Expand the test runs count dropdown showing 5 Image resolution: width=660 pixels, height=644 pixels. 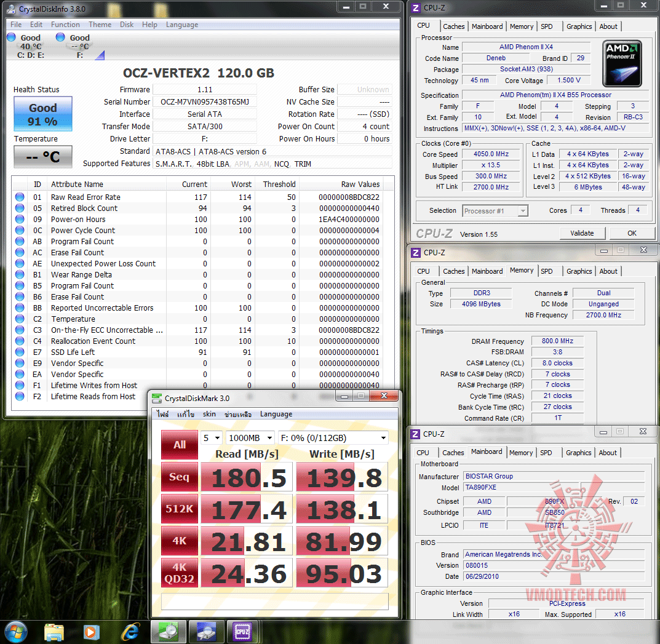211,437
